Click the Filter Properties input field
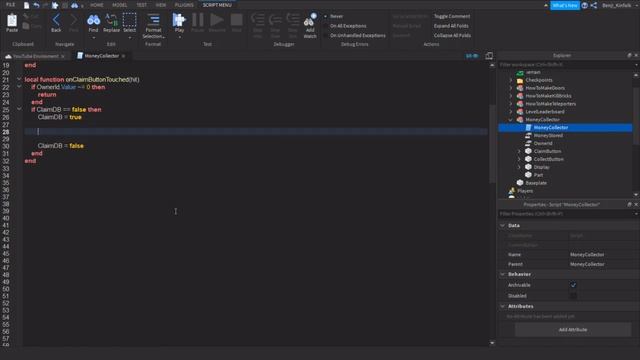640x360 pixels. (x=566, y=214)
